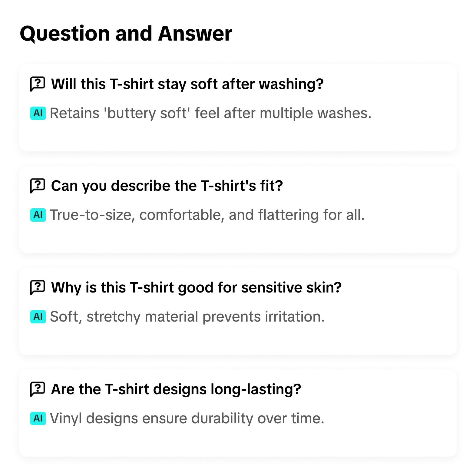Click the AI badge before 'Retains buttery soft'

(x=38, y=113)
